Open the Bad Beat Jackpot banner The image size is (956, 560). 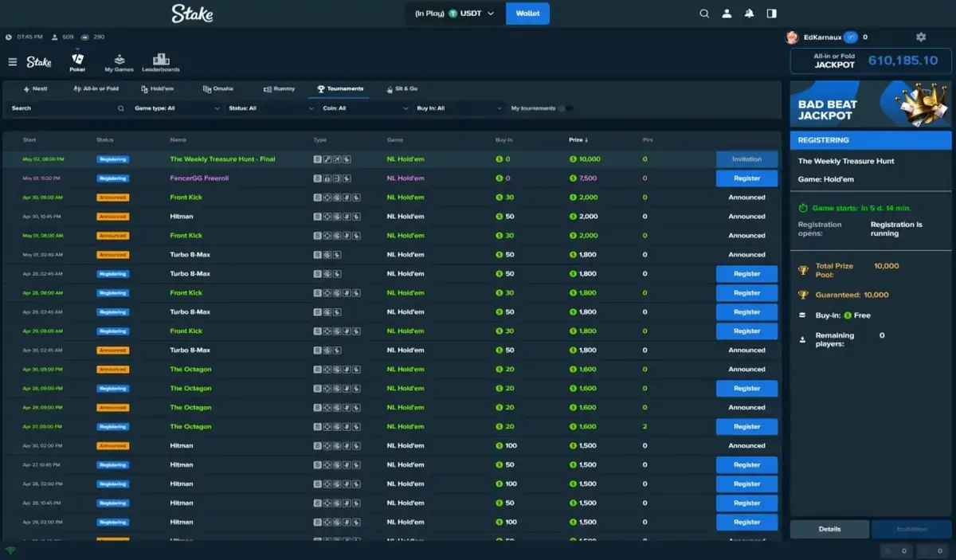tap(871, 104)
